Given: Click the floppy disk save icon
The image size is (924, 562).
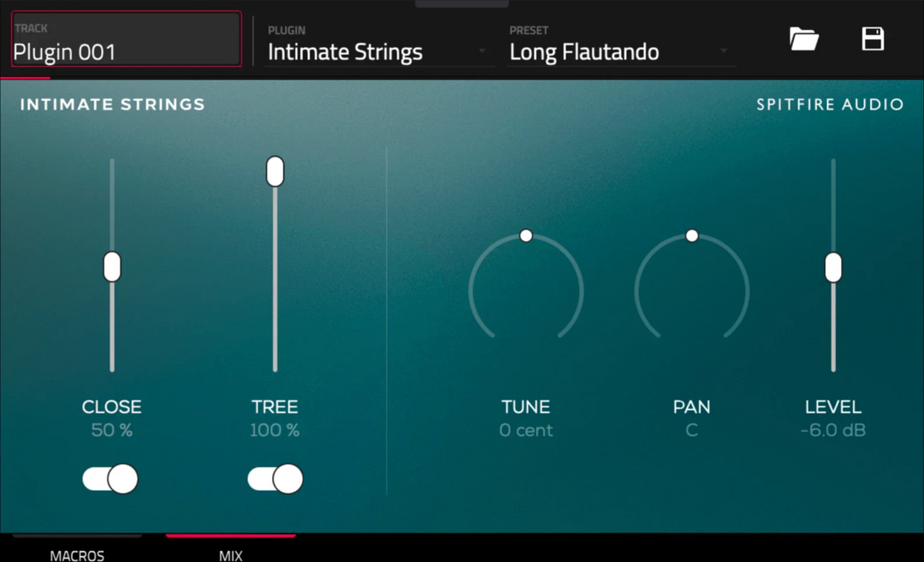Looking at the screenshot, I should point(873,38).
